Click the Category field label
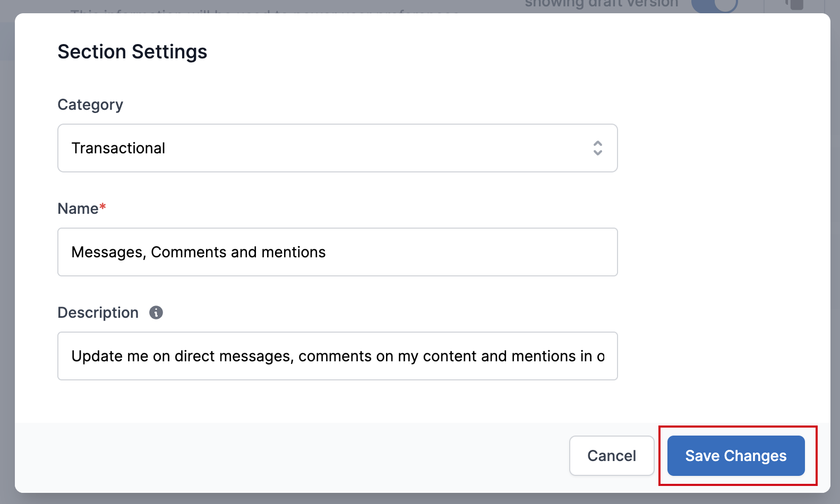Viewport: 840px width, 504px height. [x=90, y=105]
